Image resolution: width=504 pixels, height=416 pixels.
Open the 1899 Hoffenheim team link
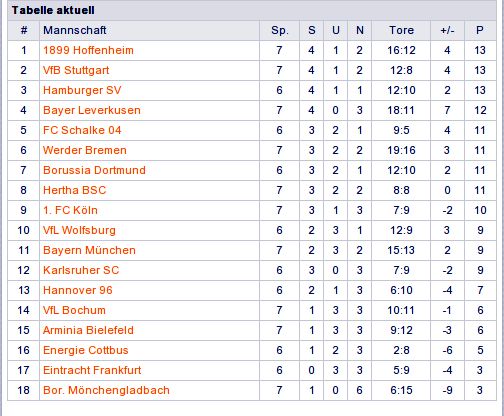tap(88, 50)
